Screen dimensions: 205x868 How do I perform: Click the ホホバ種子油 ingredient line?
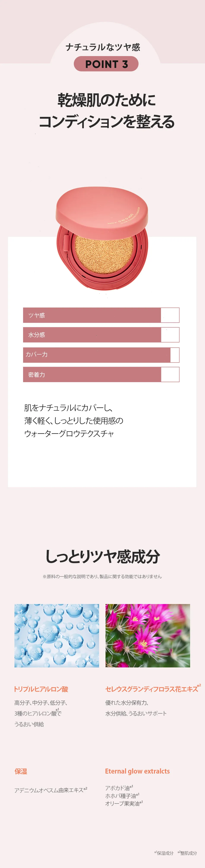coord(122,796)
